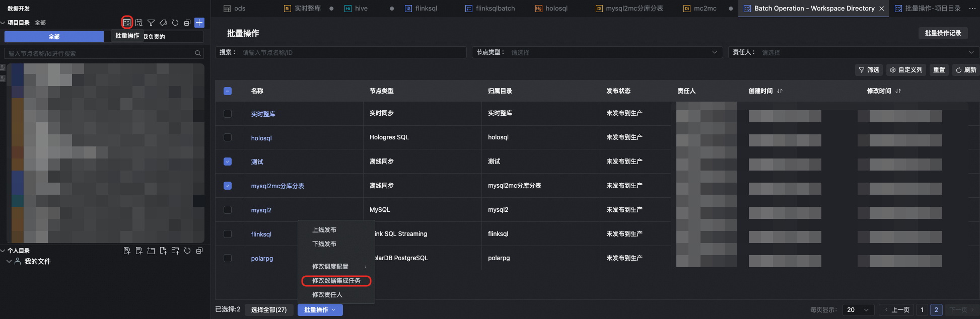The image size is (980, 319).
Task: Open the more tabs ellipsis menu
Action: (x=972, y=9)
